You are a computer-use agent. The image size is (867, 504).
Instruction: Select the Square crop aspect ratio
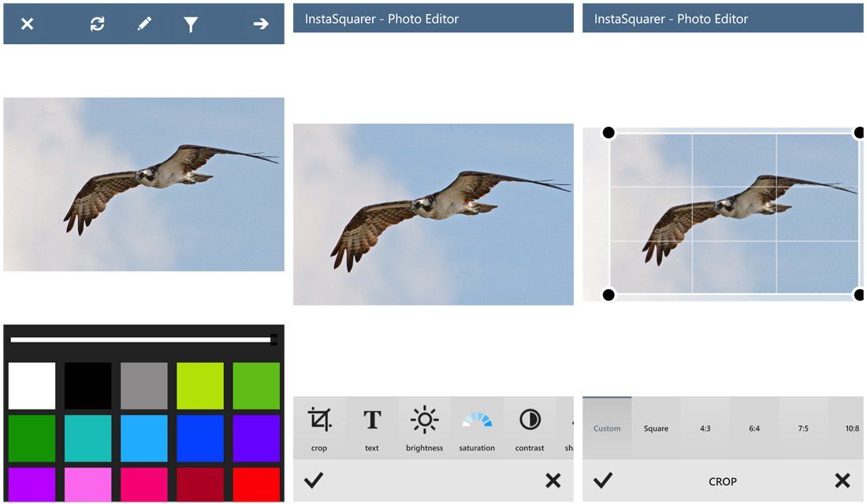tap(655, 428)
